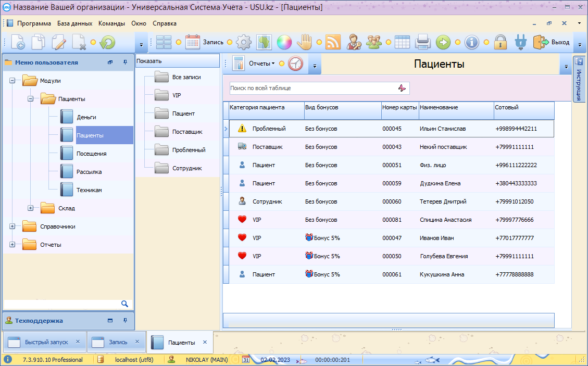This screenshot has height=366, width=588.
Task: Select the VIP filter folder
Action: click(x=177, y=95)
